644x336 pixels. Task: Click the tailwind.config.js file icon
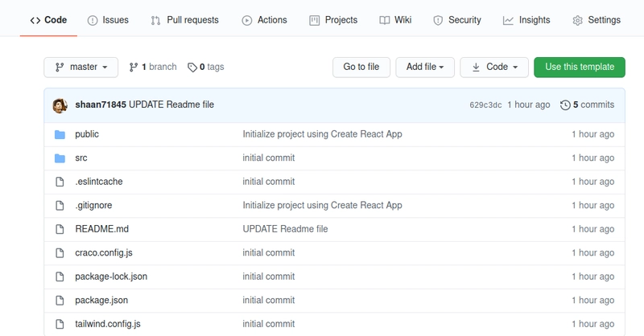coord(60,325)
